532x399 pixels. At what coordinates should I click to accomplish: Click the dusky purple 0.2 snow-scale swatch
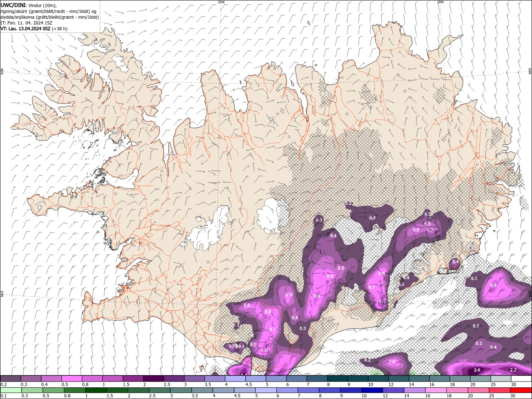pyautogui.click(x=10, y=379)
